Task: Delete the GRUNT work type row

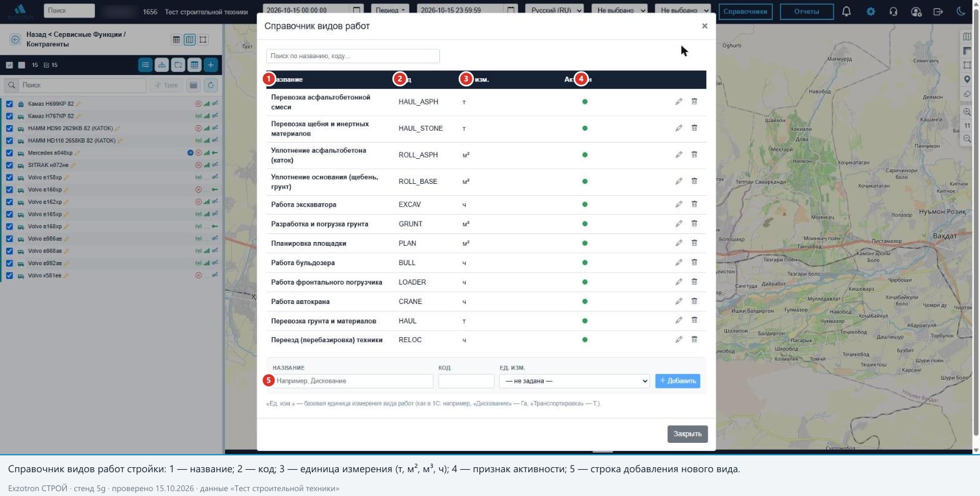Action: click(694, 224)
